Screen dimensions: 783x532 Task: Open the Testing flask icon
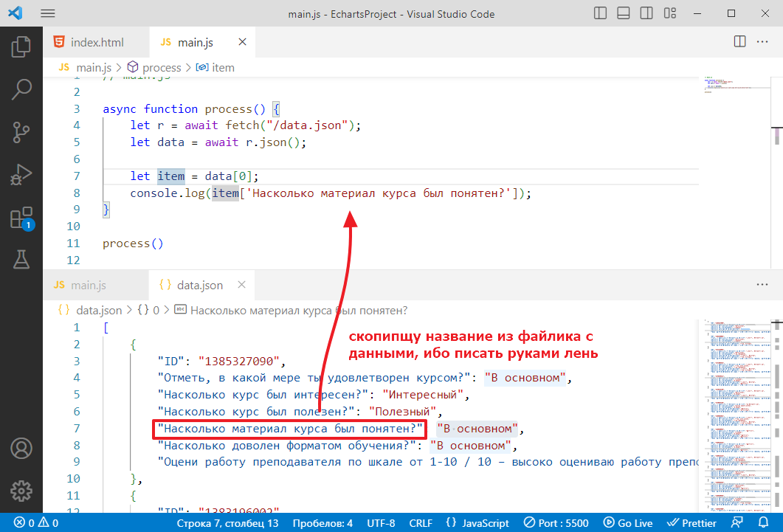[x=21, y=259]
